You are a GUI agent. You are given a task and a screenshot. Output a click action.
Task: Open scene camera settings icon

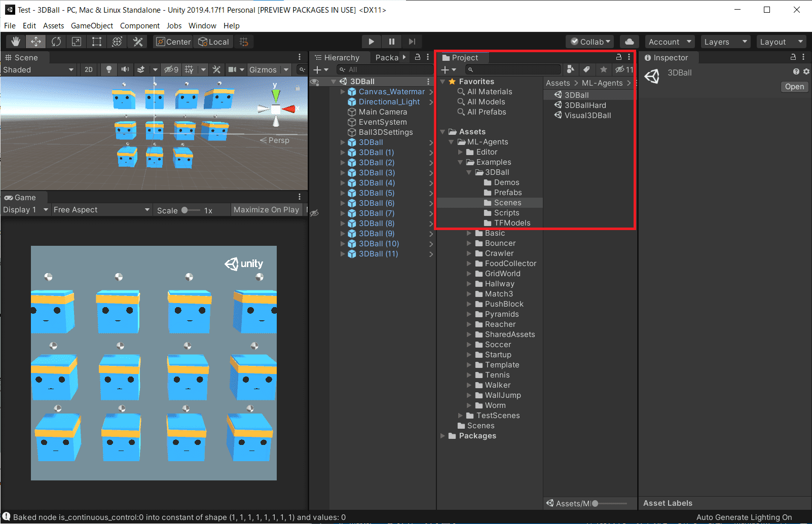[x=232, y=69]
